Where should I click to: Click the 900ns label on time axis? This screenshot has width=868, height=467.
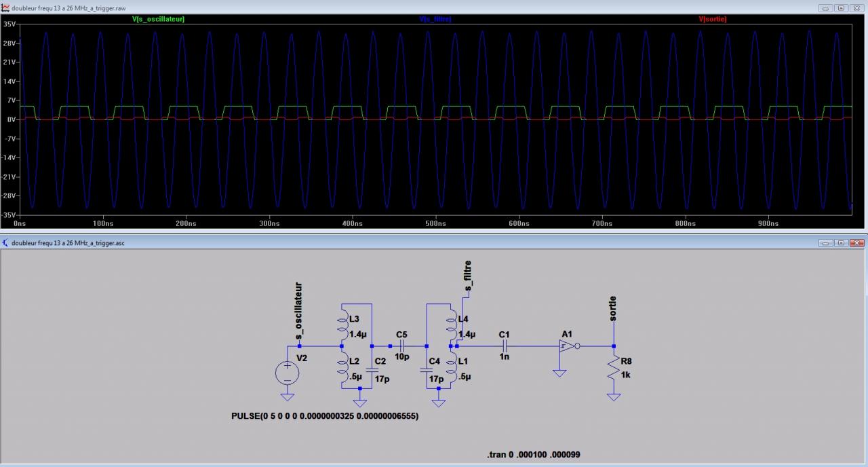768,223
